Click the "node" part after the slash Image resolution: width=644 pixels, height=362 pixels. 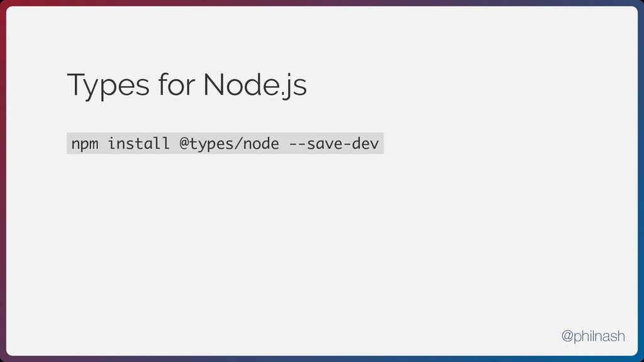[260, 144]
